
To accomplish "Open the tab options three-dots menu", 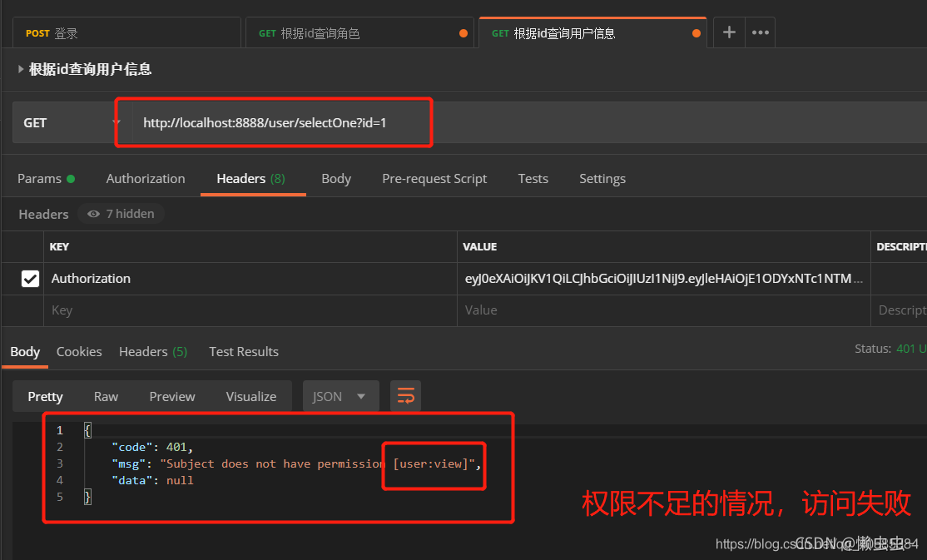I will point(761,32).
